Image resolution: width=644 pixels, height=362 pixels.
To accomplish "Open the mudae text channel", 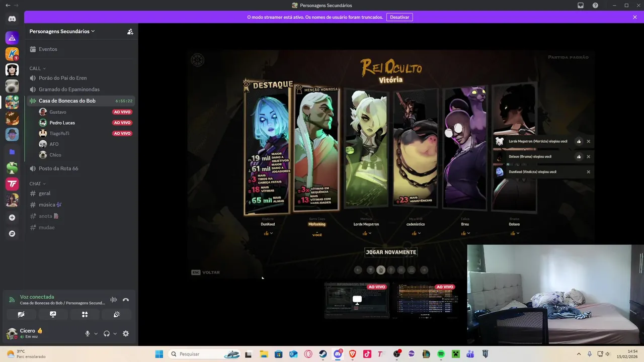I will click(x=82, y=228).
